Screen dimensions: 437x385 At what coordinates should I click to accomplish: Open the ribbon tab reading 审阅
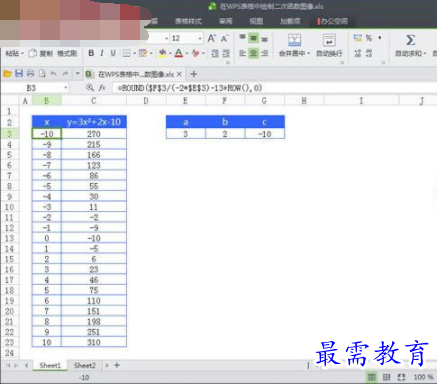tap(226, 21)
